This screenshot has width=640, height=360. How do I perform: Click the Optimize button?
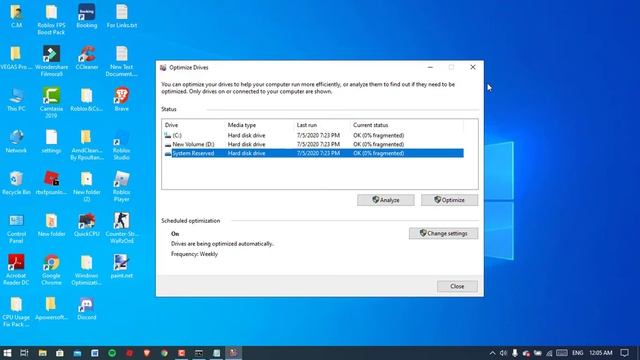449,200
